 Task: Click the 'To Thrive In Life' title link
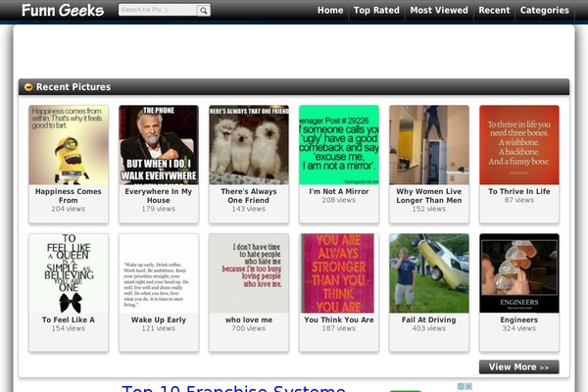coord(519,191)
